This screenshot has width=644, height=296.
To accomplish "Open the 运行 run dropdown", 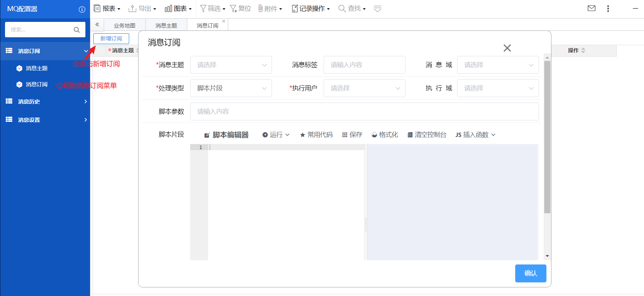I will (x=276, y=135).
